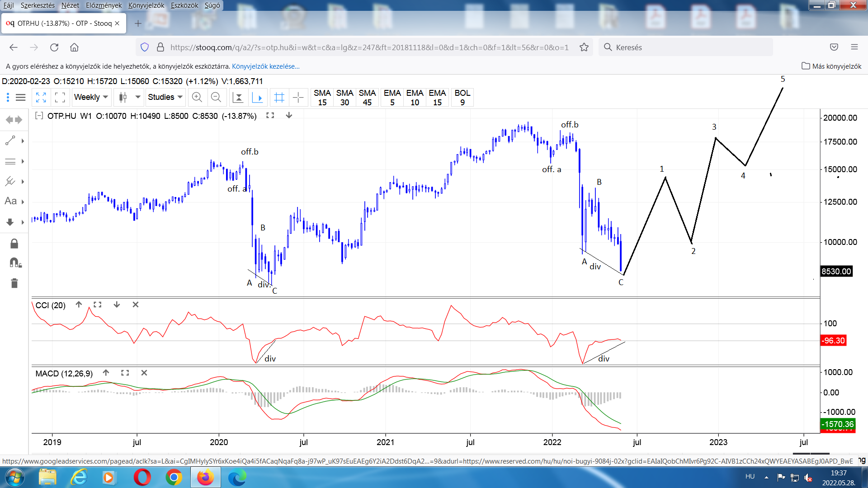Collapse the OTP.HU price panel
The height and width of the screenshot is (488, 868).
pos(39,116)
